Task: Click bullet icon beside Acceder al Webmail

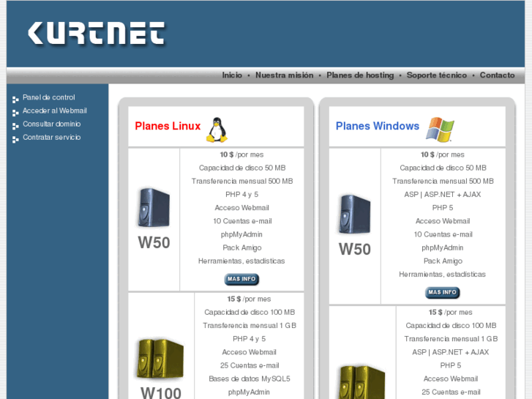Action: pyautogui.click(x=15, y=113)
